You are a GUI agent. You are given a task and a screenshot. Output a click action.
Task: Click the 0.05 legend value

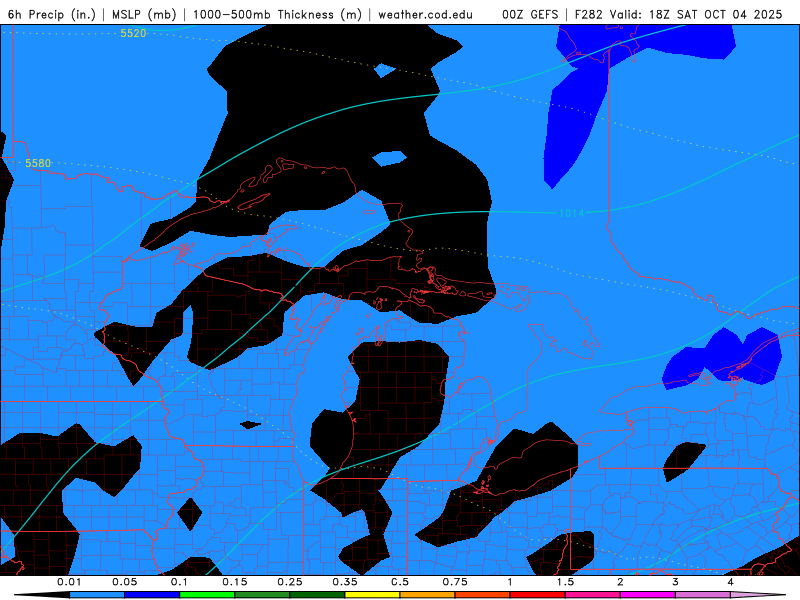(x=124, y=582)
